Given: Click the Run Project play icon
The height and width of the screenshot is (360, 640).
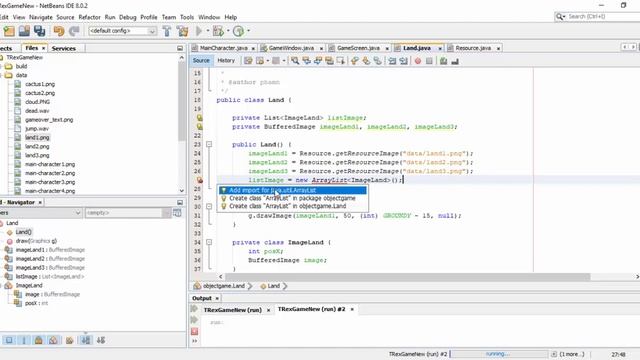Looking at the screenshot, I should click(x=199, y=31).
